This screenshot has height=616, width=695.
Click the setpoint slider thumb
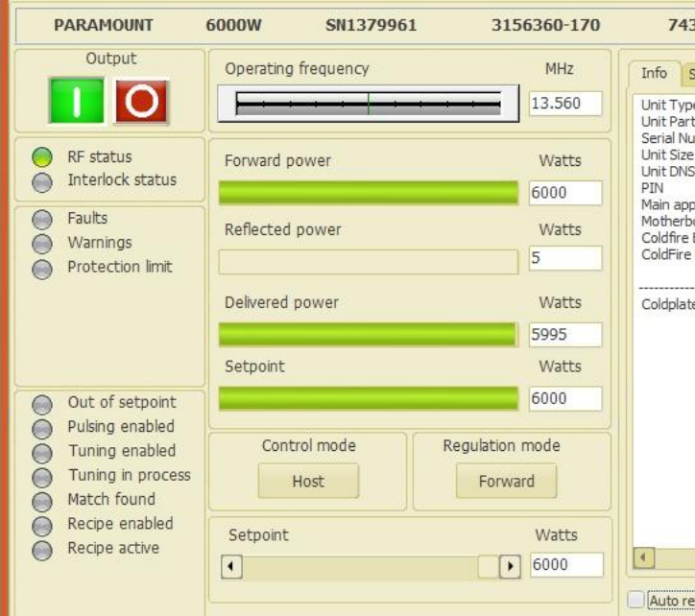[x=489, y=566]
